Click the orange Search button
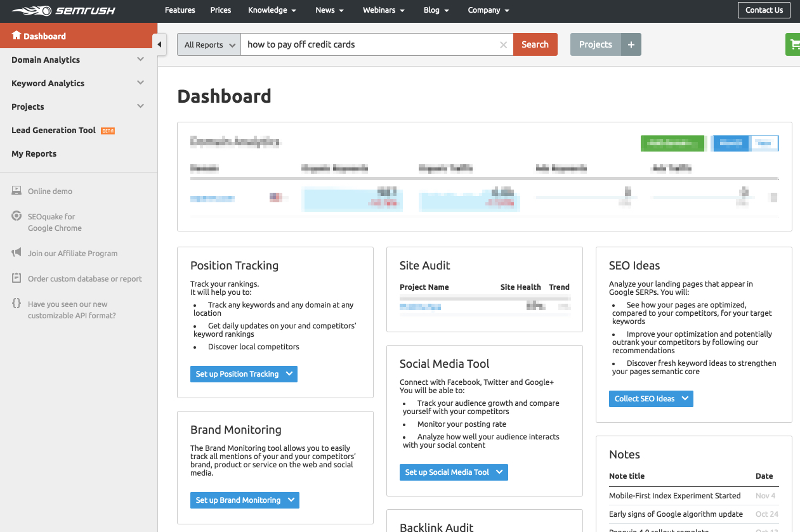This screenshot has width=800, height=532. [x=535, y=44]
